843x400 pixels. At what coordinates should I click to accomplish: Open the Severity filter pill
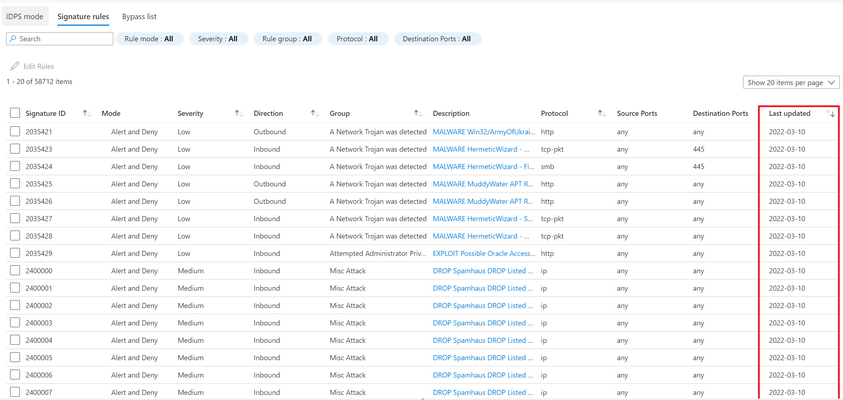pyautogui.click(x=218, y=39)
